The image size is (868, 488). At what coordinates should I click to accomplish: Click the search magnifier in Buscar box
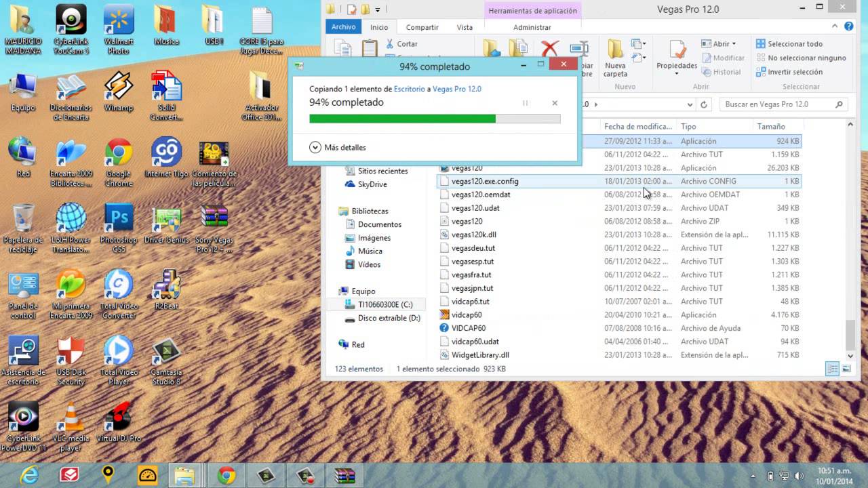[x=839, y=104]
